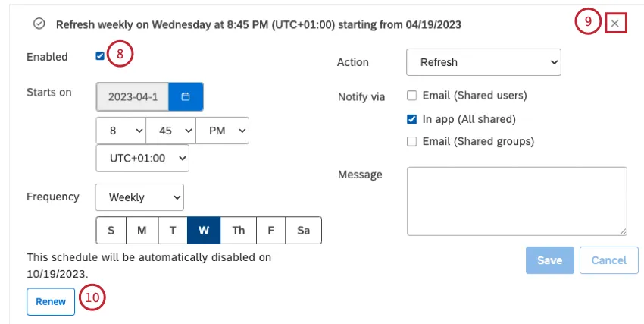Viewport: 644px width, 324px height.
Task: Toggle the Enabled checkbox
Action: 101,56
